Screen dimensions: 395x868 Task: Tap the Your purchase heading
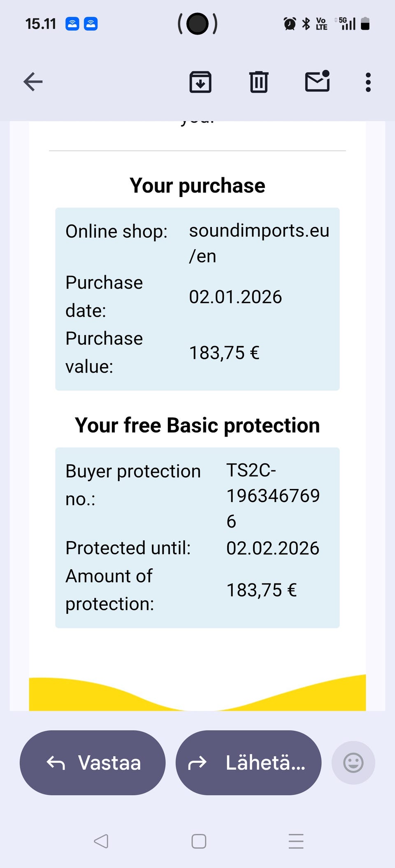pyautogui.click(x=197, y=185)
